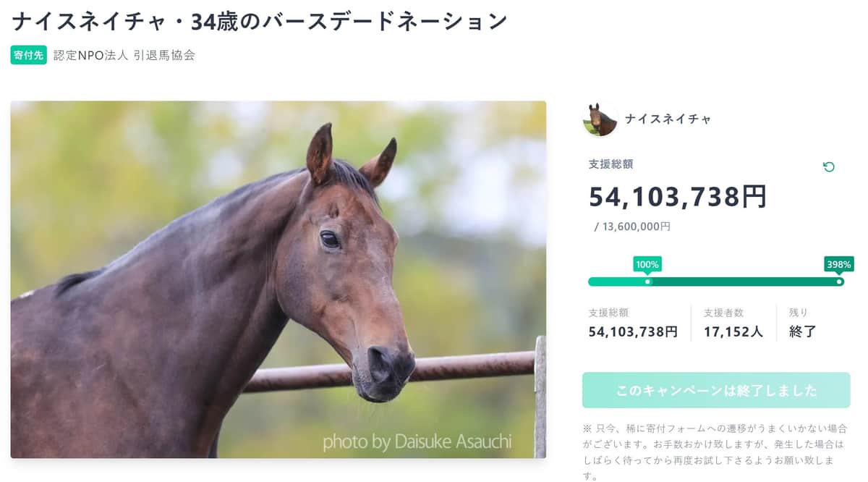Screen dimensions: 868x482
Task: Open the ナイスネイチャ horse avatar
Action: (x=600, y=120)
